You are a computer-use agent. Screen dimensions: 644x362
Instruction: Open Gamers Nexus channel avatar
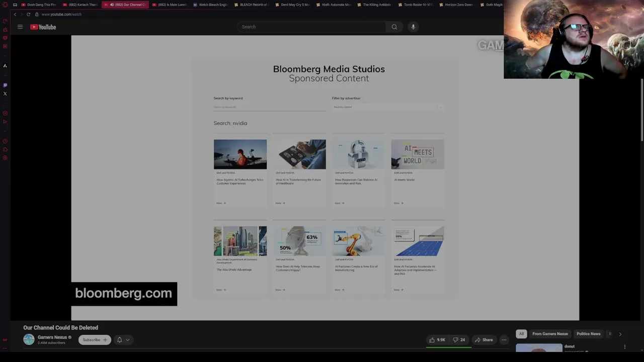(x=29, y=339)
